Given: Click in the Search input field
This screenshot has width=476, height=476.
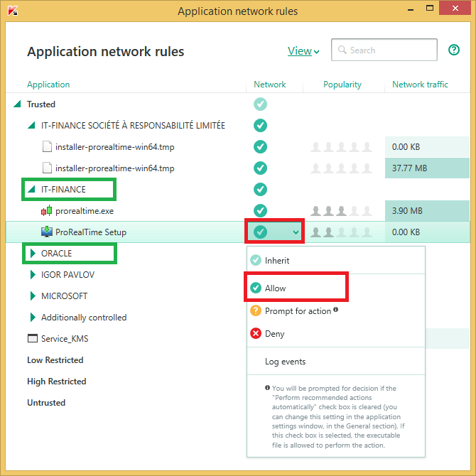Looking at the screenshot, I should click(384, 50).
